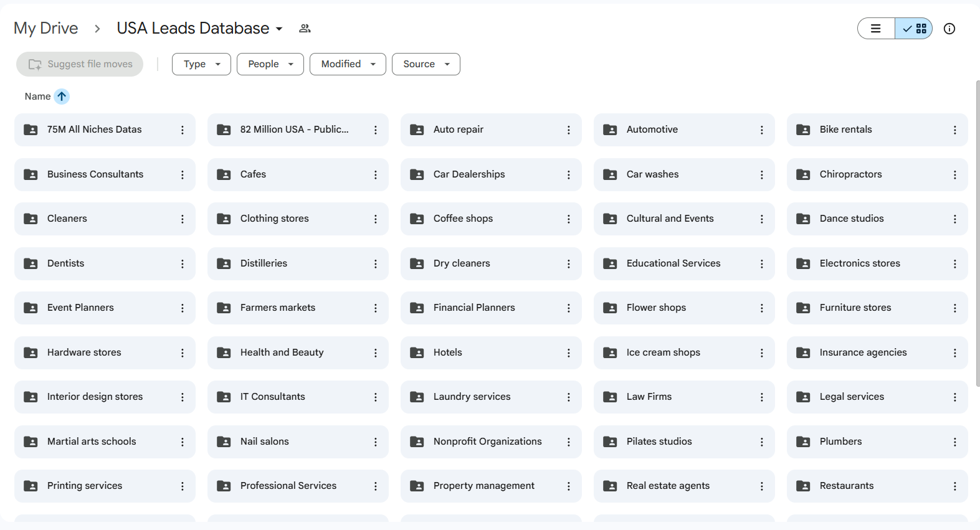
Task: Open more actions for Cafes folder
Action: point(376,175)
